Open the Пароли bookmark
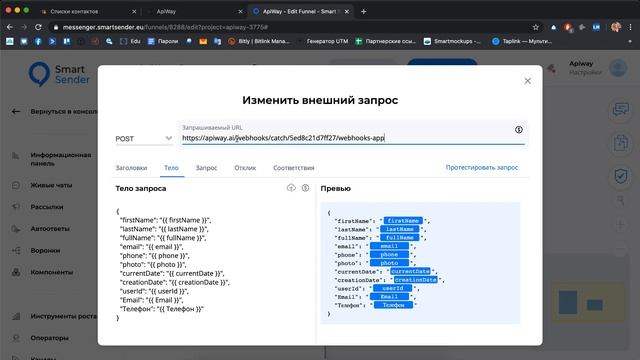640x360 pixels. click(163, 41)
